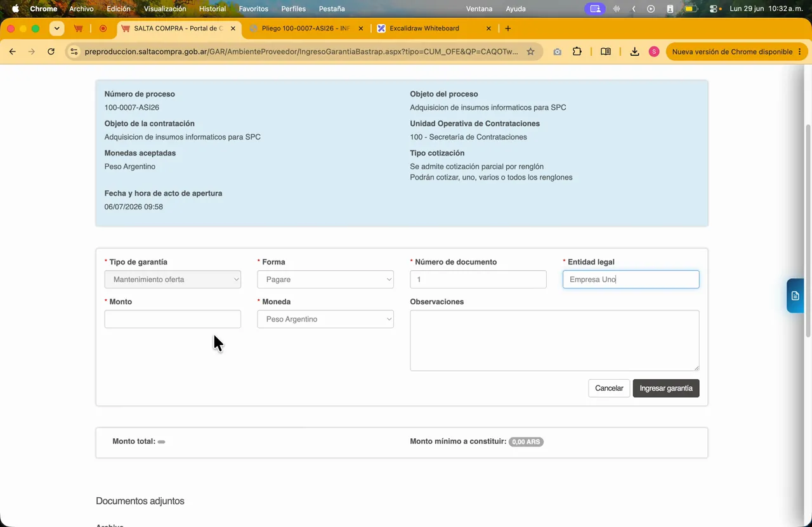Open macOS Control Center icon
812x527 pixels.
pyautogui.click(x=714, y=9)
